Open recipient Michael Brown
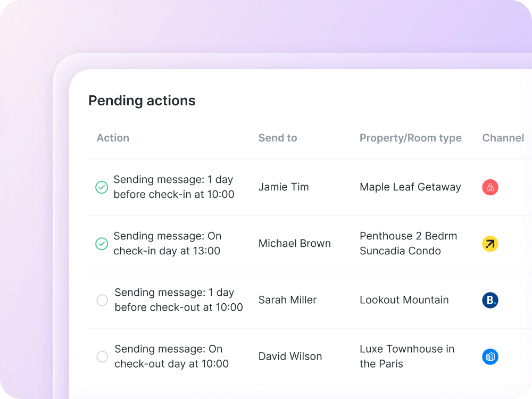Image resolution: width=532 pixels, height=399 pixels. [x=294, y=243]
